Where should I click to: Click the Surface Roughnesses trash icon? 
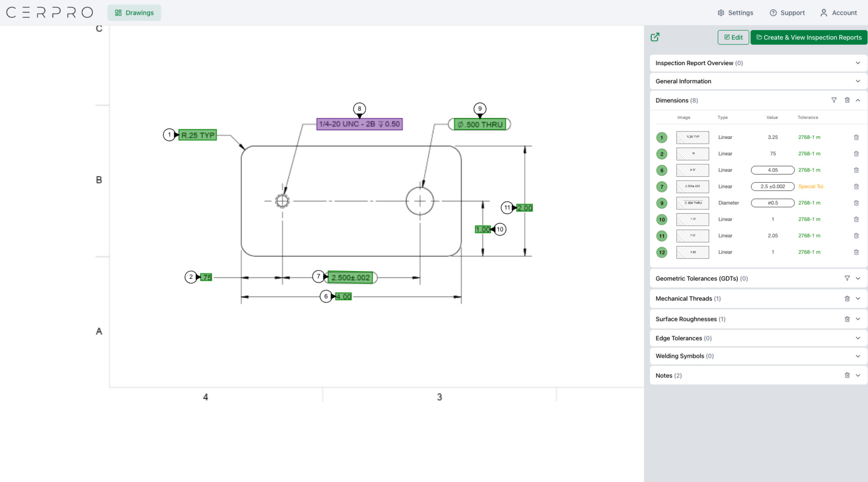tap(847, 319)
